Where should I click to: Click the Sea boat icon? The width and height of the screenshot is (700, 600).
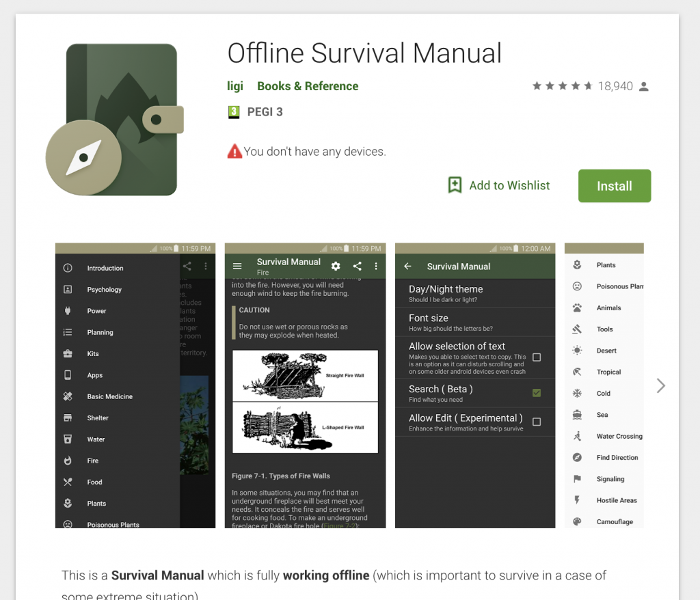coord(577,415)
